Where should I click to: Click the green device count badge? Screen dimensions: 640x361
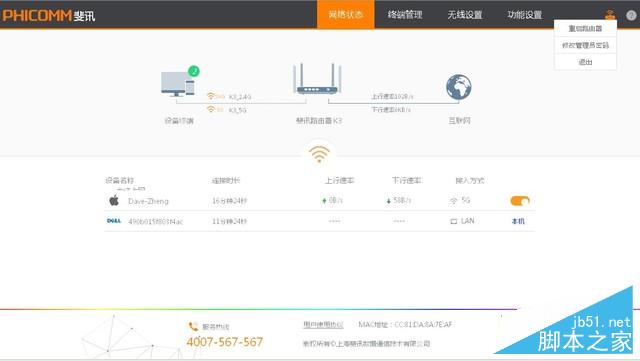pos(194,71)
